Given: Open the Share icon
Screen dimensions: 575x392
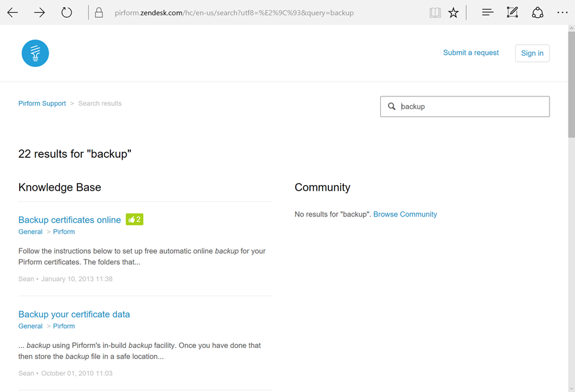Looking at the screenshot, I should [x=537, y=13].
